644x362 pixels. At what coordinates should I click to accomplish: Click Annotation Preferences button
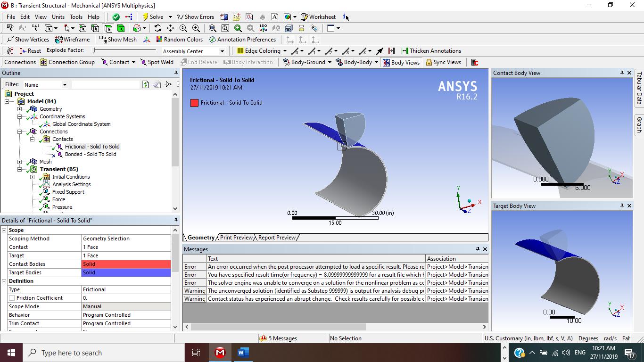point(242,40)
